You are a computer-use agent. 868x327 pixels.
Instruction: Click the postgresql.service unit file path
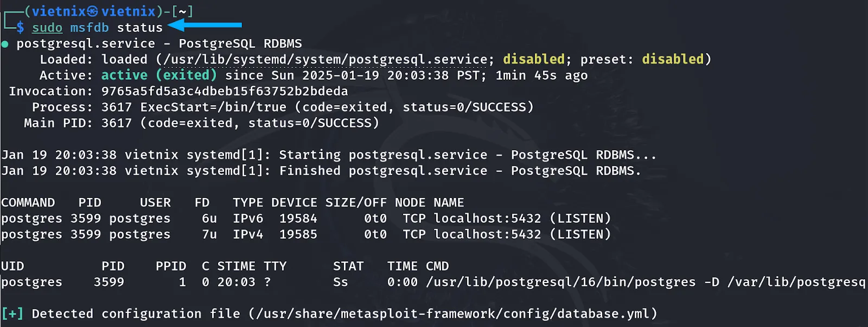(x=325, y=59)
